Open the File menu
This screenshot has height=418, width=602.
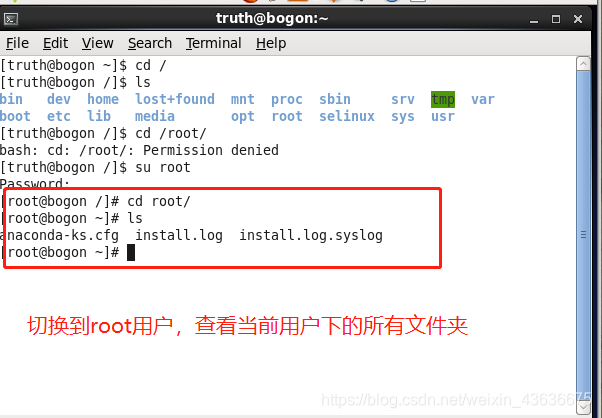[17, 43]
